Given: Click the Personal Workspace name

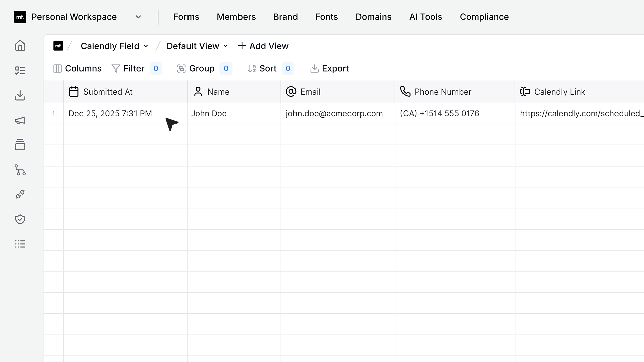Looking at the screenshot, I should click(x=74, y=17).
